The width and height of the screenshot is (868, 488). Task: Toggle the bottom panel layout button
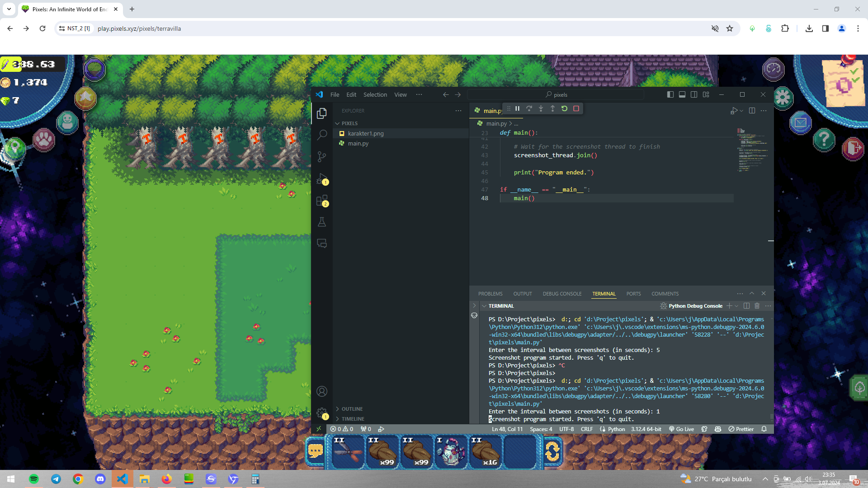click(682, 94)
